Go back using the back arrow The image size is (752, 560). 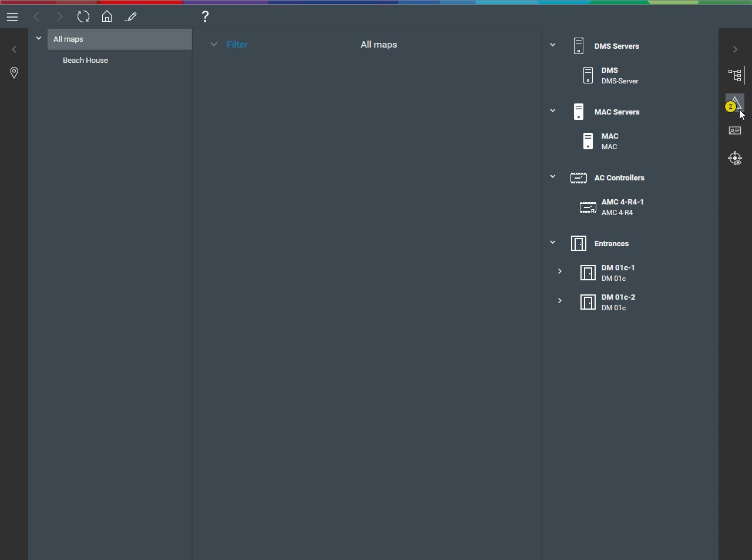coord(36,17)
